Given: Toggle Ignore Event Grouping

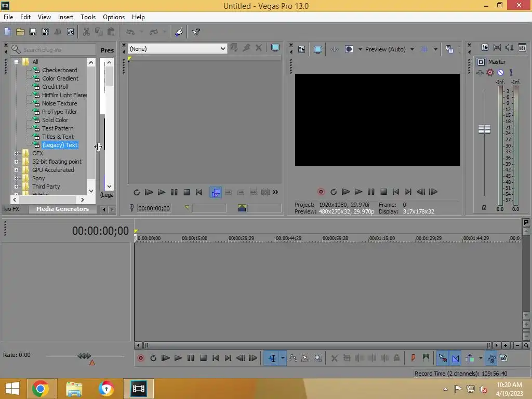Looking at the screenshot, I should point(504,358).
